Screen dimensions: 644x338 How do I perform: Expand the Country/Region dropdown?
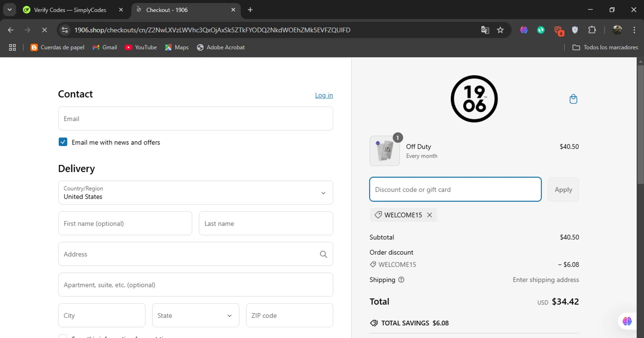coord(195,192)
